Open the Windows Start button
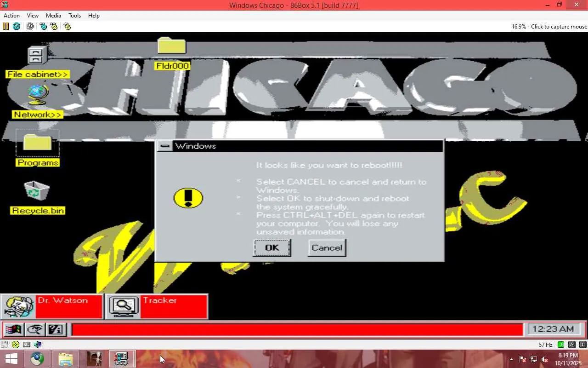588x368 pixels. point(11,359)
